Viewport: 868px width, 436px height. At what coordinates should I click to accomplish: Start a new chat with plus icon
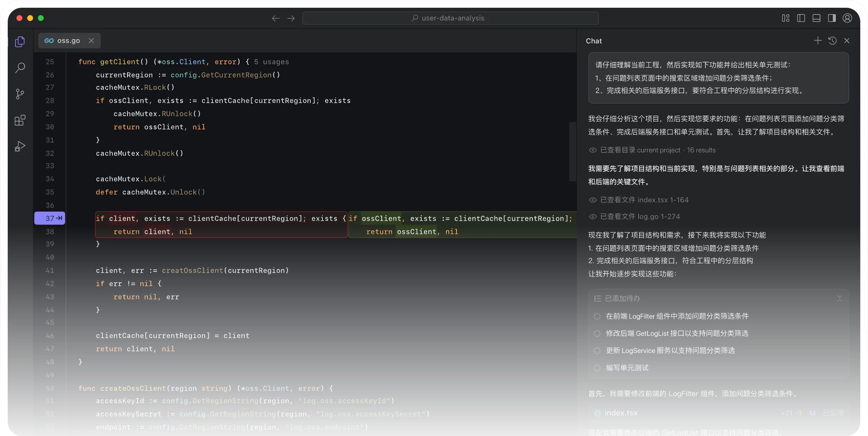coord(818,41)
